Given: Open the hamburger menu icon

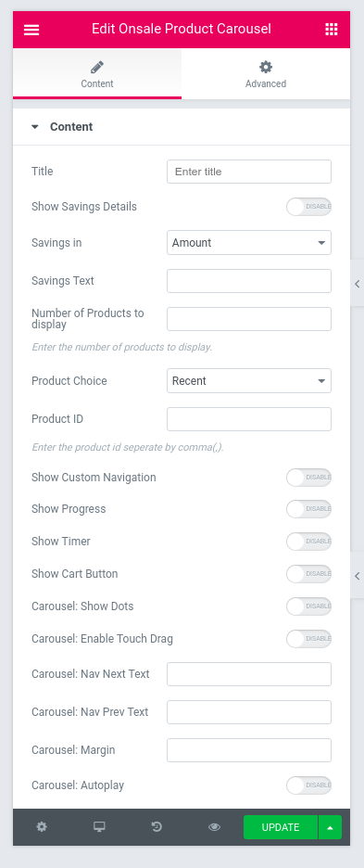Looking at the screenshot, I should pyautogui.click(x=31, y=30).
